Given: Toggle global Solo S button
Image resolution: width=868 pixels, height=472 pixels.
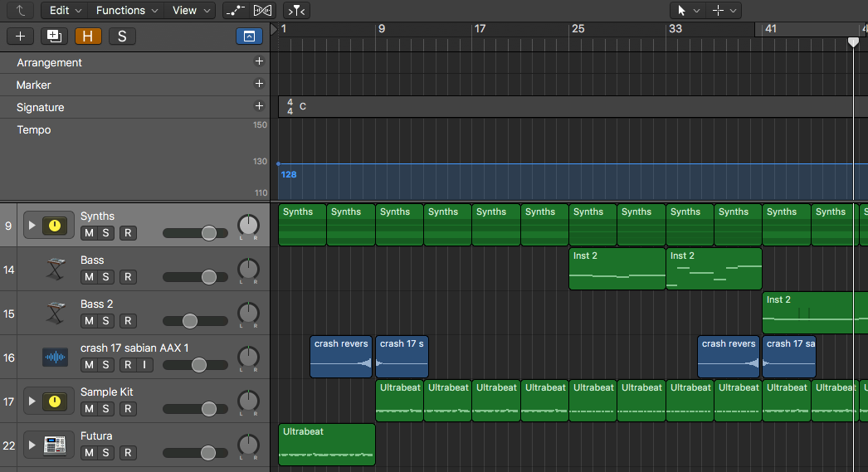Looking at the screenshot, I should point(122,36).
